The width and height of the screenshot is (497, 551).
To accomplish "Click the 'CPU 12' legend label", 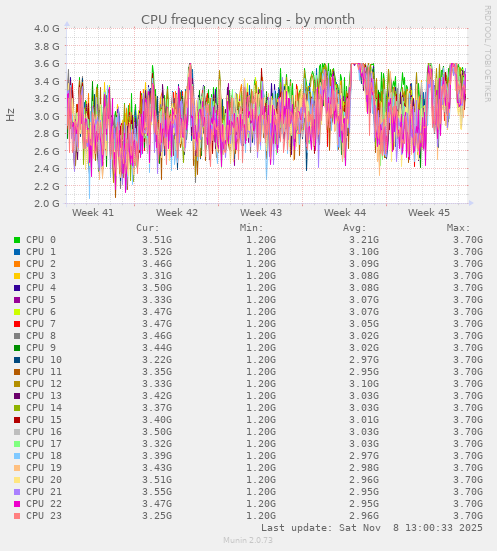I will coord(44,384).
